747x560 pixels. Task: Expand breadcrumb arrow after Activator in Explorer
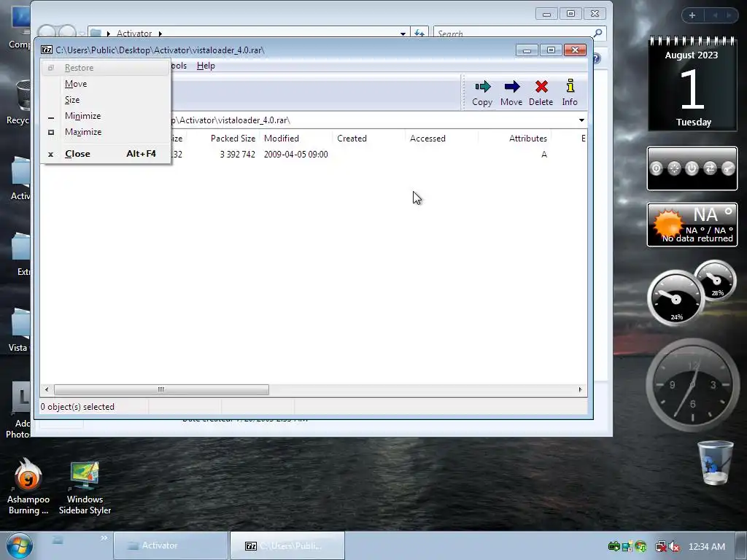point(160,34)
